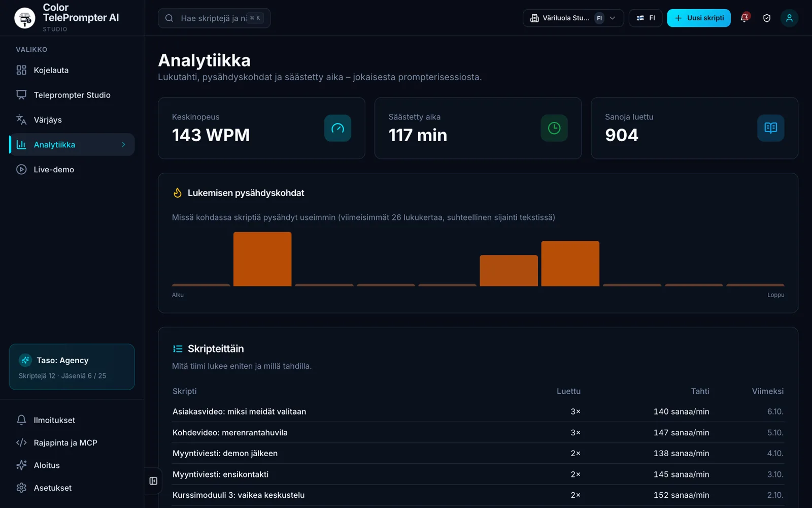Select the row Myyntiviesti: ensikontakti
The width and height of the screenshot is (812, 508).
pos(478,474)
